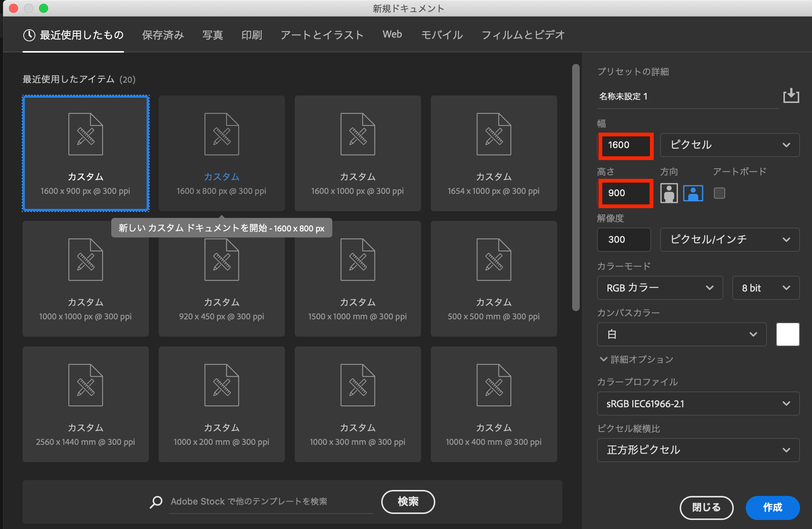Click the 検索 button

point(408,502)
